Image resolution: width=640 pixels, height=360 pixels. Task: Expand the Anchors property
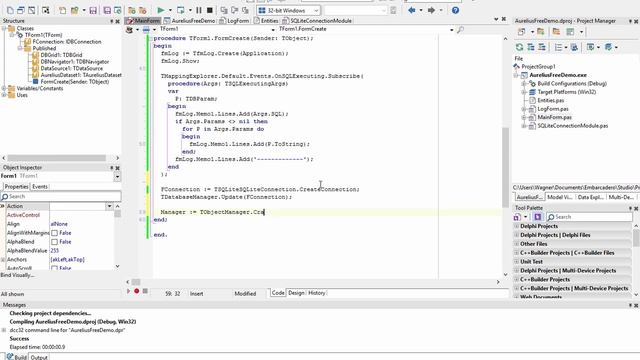pyautogui.click(x=3, y=260)
